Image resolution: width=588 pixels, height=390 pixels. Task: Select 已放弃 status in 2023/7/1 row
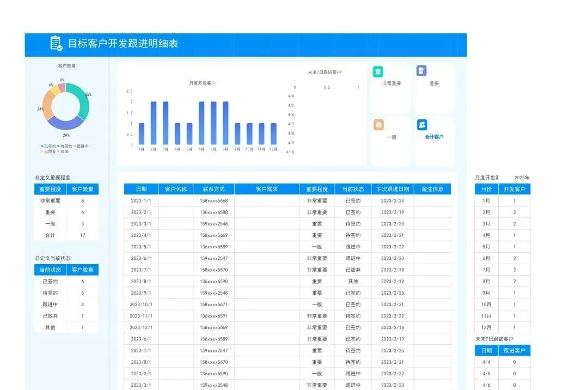(x=353, y=270)
